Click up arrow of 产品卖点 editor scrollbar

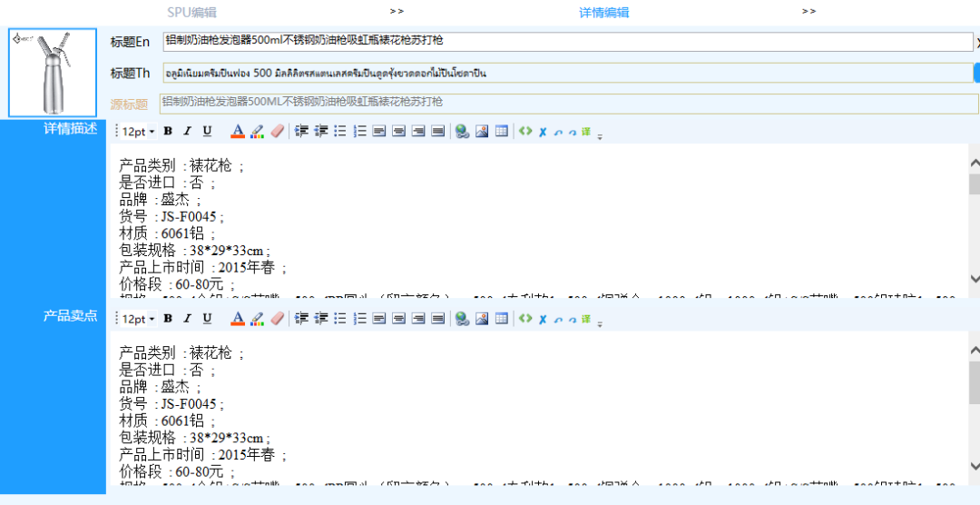(x=975, y=351)
